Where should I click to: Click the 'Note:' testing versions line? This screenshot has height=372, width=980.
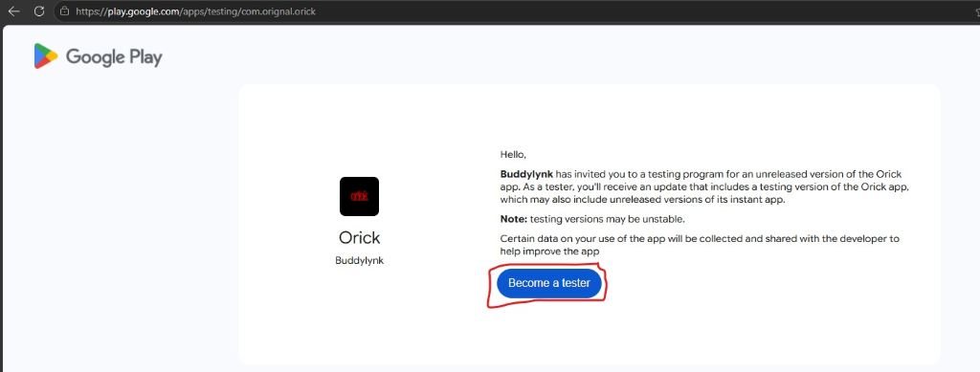coord(591,219)
